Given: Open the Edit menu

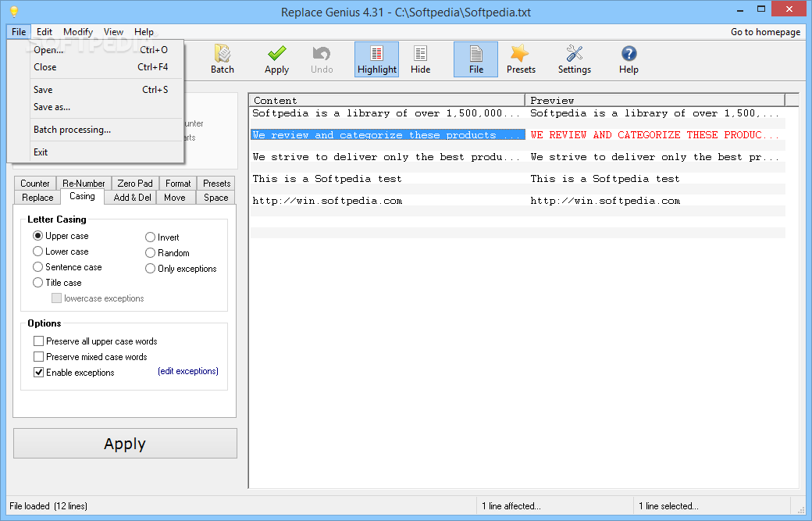Looking at the screenshot, I should (x=44, y=31).
